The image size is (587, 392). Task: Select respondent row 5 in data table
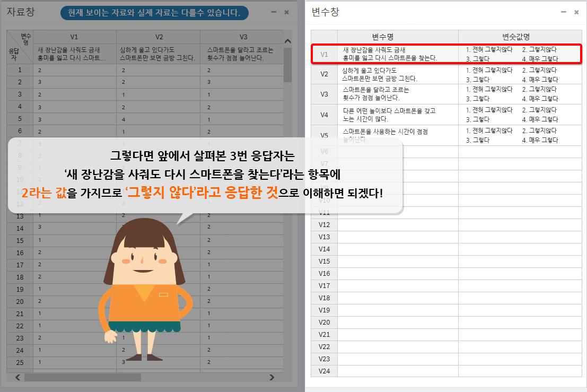point(145,119)
